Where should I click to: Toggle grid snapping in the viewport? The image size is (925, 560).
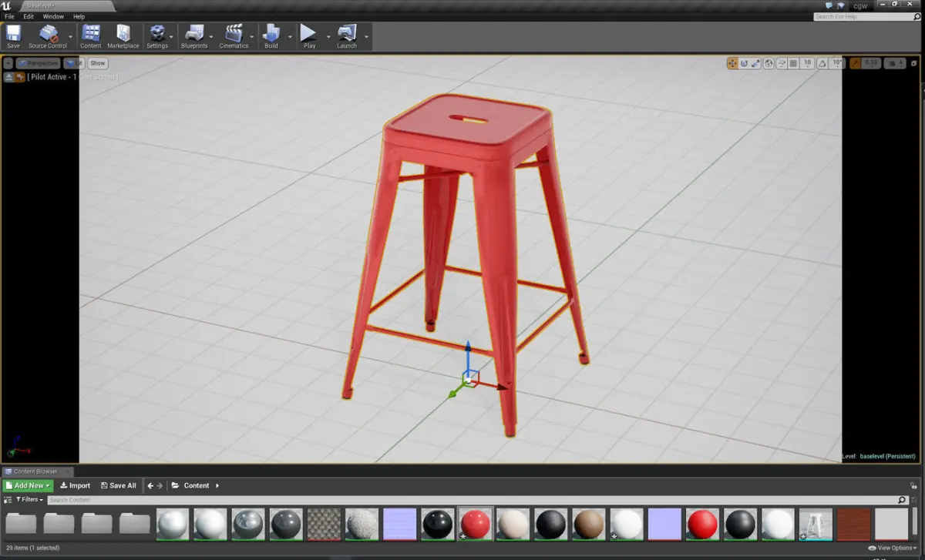pyautogui.click(x=793, y=63)
